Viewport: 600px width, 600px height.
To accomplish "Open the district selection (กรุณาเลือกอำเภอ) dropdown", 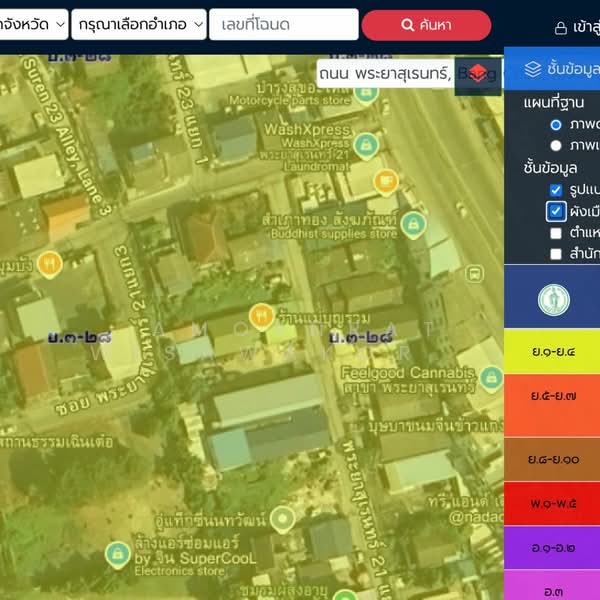I will tap(138, 25).
